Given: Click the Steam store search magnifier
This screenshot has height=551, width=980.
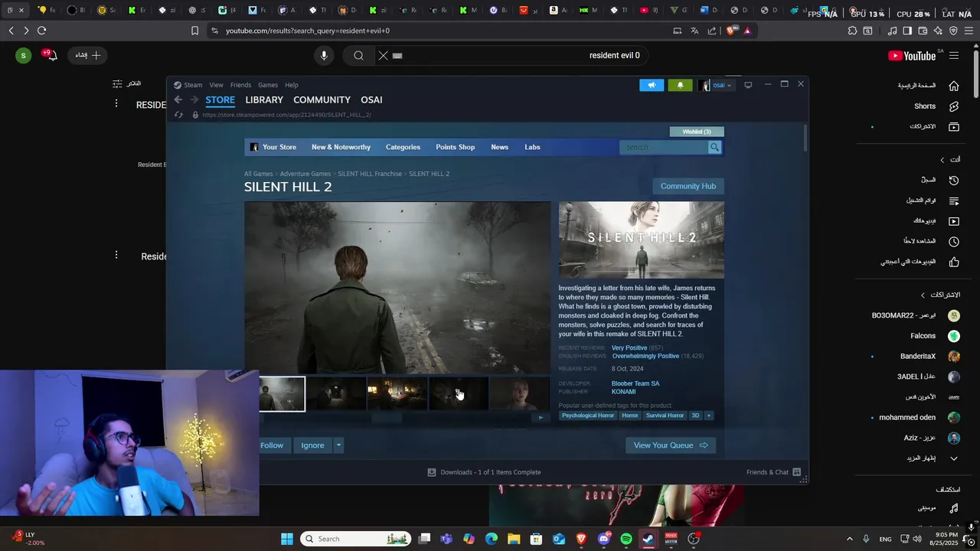Looking at the screenshot, I should tap(714, 147).
